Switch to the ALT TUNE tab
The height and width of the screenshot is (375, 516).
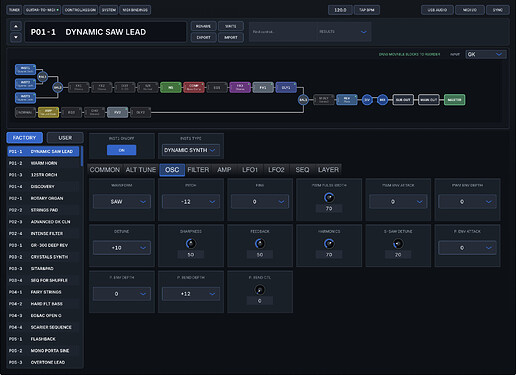(x=141, y=170)
